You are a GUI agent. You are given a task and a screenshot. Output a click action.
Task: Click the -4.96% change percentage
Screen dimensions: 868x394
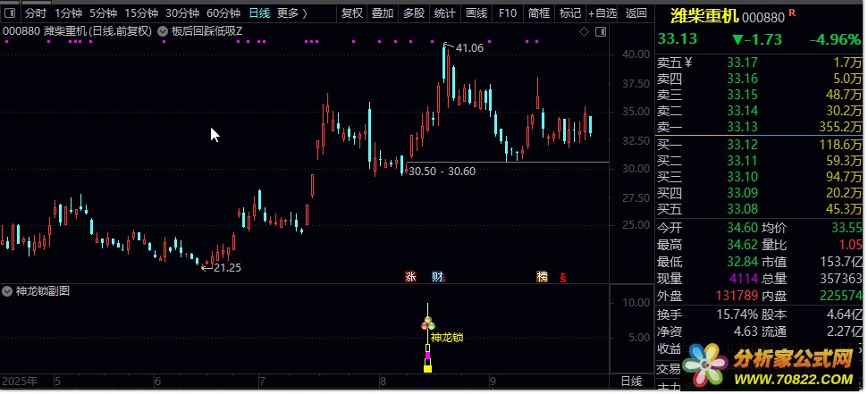(x=835, y=39)
